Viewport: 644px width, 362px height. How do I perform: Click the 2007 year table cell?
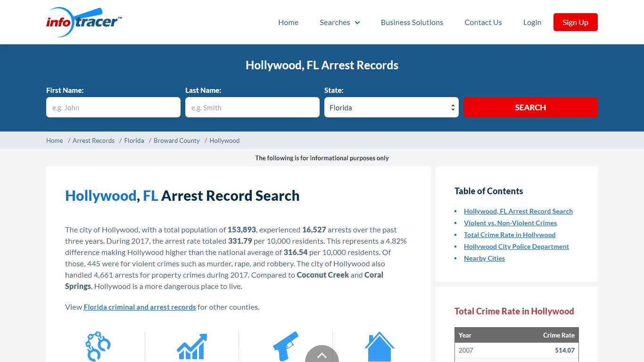(x=466, y=350)
